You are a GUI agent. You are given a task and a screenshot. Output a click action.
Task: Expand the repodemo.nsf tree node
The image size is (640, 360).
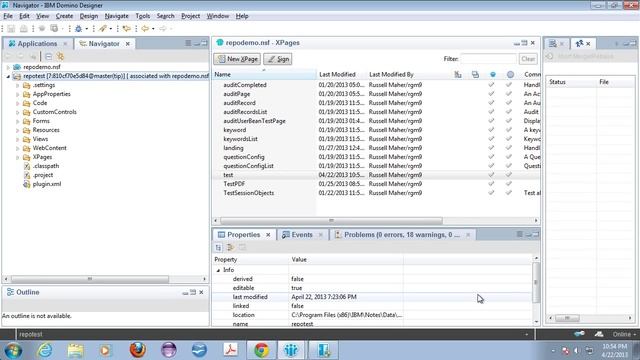coord(8,67)
